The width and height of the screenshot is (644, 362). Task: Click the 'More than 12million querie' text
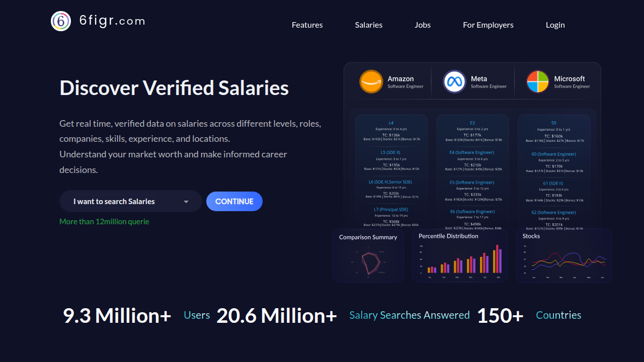(x=104, y=221)
